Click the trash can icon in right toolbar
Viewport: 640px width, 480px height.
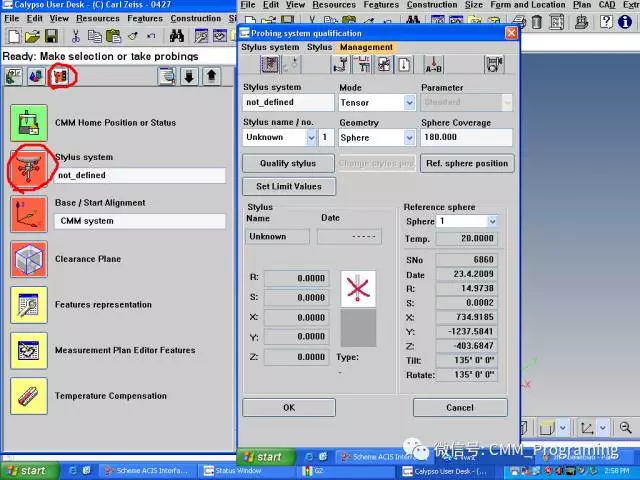point(537,21)
